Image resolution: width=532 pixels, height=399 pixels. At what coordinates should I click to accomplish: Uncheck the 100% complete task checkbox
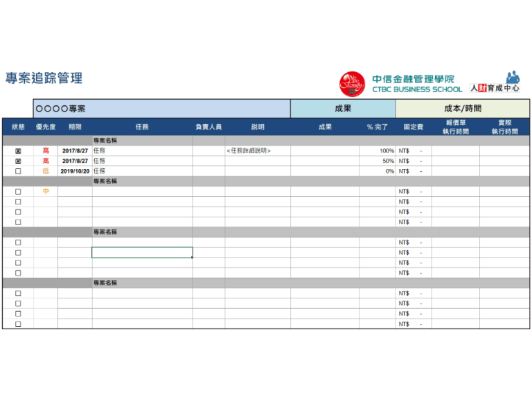18,151
